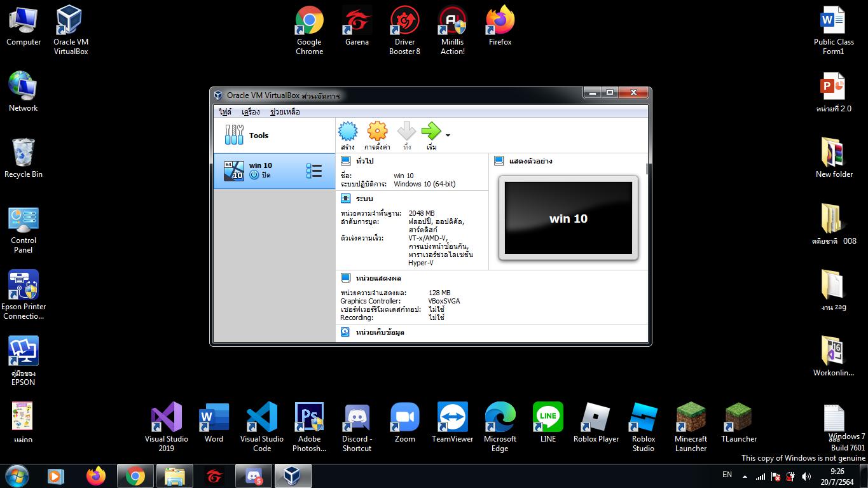Open Visual Studio 2019 shortcut
The width and height of the screenshot is (868, 488).
(167, 428)
